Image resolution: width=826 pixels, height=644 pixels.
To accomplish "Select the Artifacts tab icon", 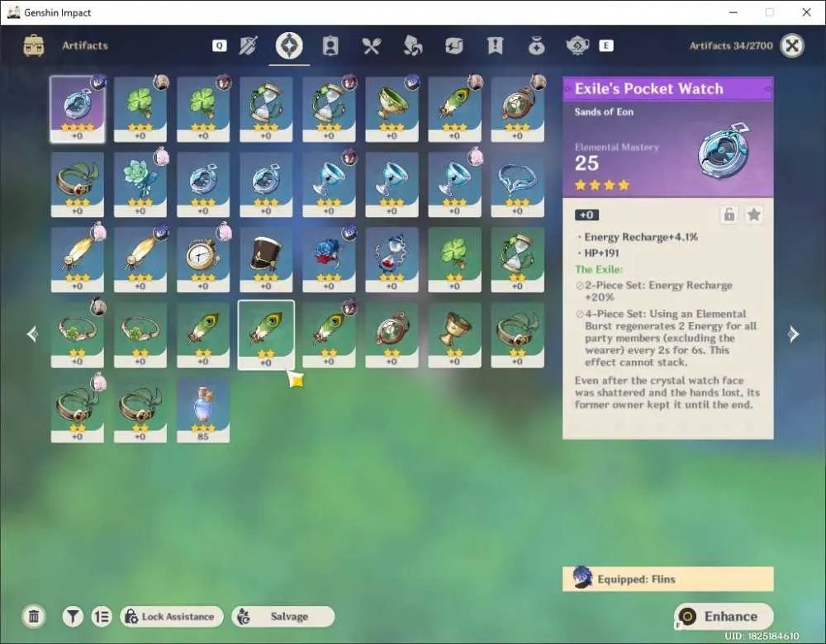I will tap(289, 45).
